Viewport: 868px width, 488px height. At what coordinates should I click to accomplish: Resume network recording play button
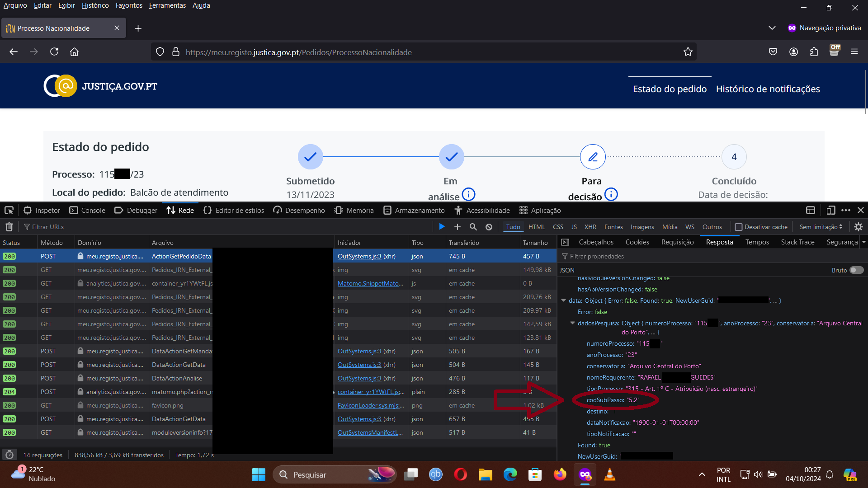[442, 227]
